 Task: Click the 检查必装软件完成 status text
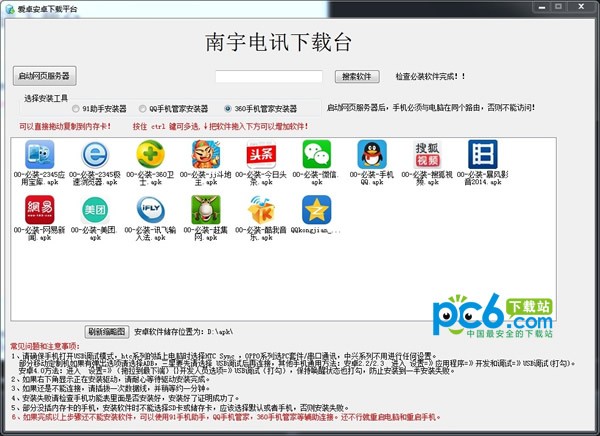(x=430, y=77)
